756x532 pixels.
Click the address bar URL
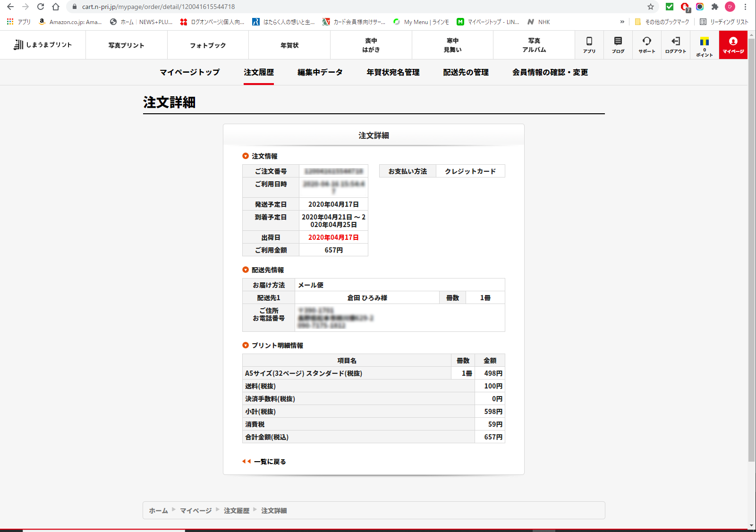pyautogui.click(x=158, y=7)
